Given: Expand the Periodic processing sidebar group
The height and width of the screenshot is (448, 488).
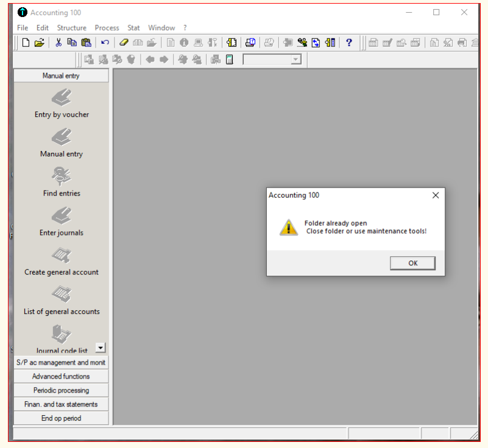Looking at the screenshot, I should [62, 391].
